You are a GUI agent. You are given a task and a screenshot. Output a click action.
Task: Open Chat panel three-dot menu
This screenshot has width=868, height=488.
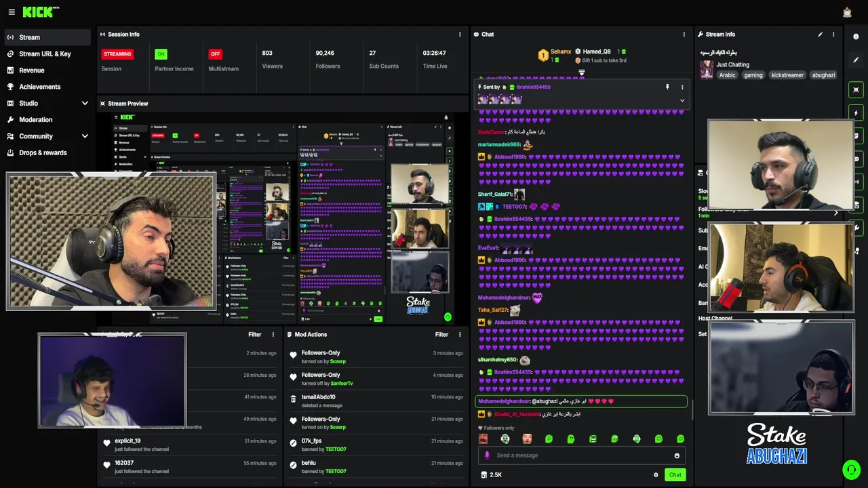click(684, 35)
